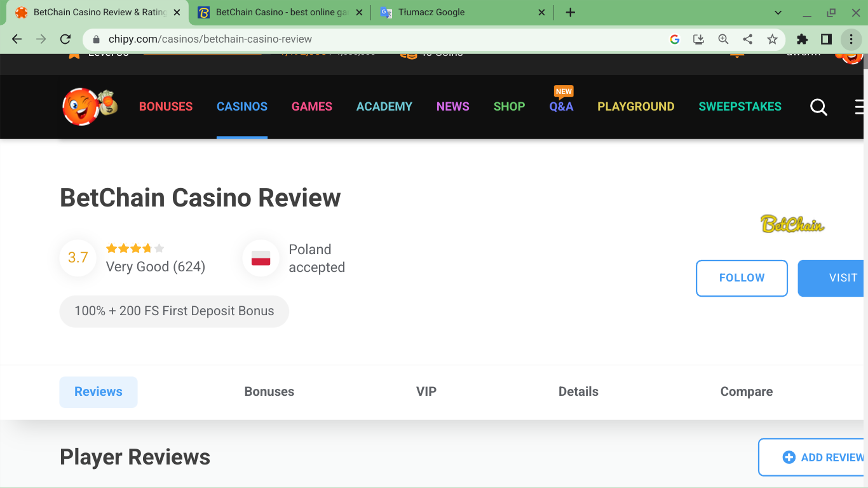This screenshot has width=868, height=488.
Task: Open the CASINOS navigation menu item
Action: pyautogui.click(x=242, y=107)
